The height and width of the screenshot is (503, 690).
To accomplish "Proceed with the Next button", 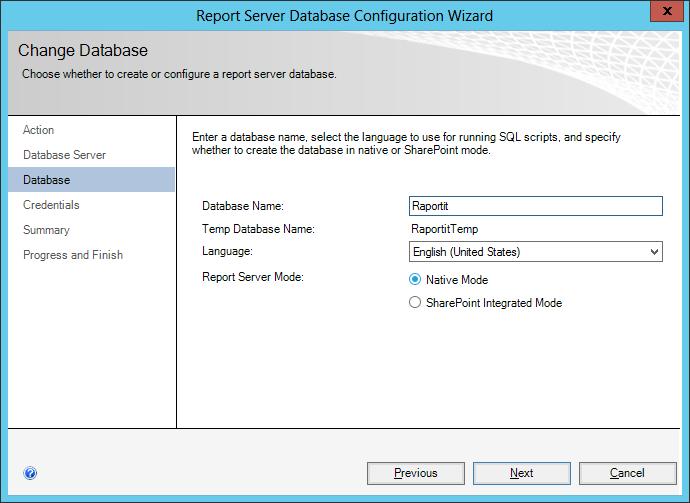I will click(x=522, y=473).
